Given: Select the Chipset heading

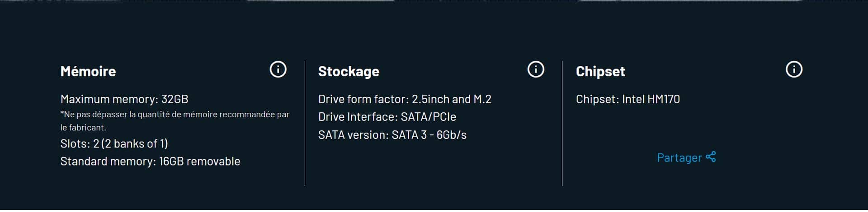Looking at the screenshot, I should pyautogui.click(x=600, y=71).
